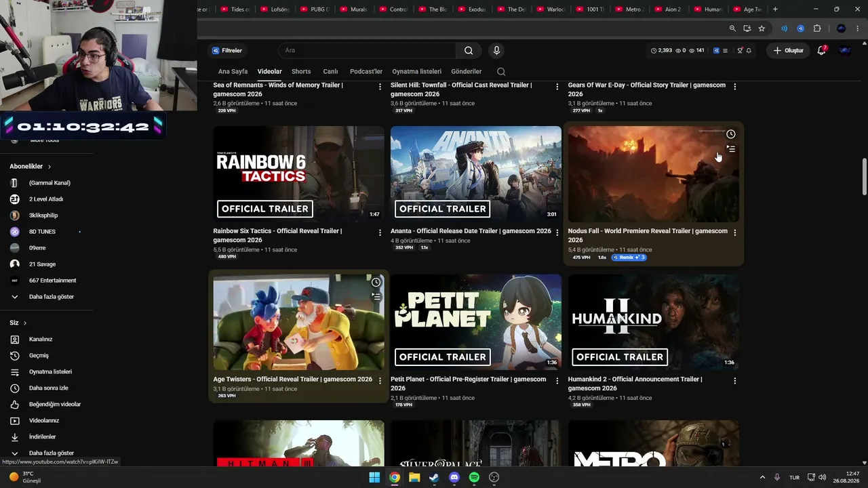Open Windows Start menu
The image size is (868, 488).
click(x=374, y=477)
